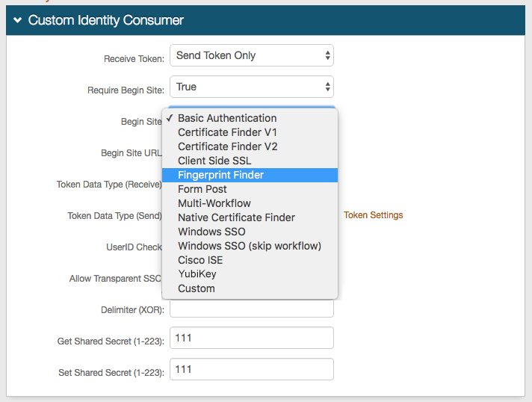Screen dimensions: 532x402
Task: Choose YubiKey begin site option
Action: point(197,274)
